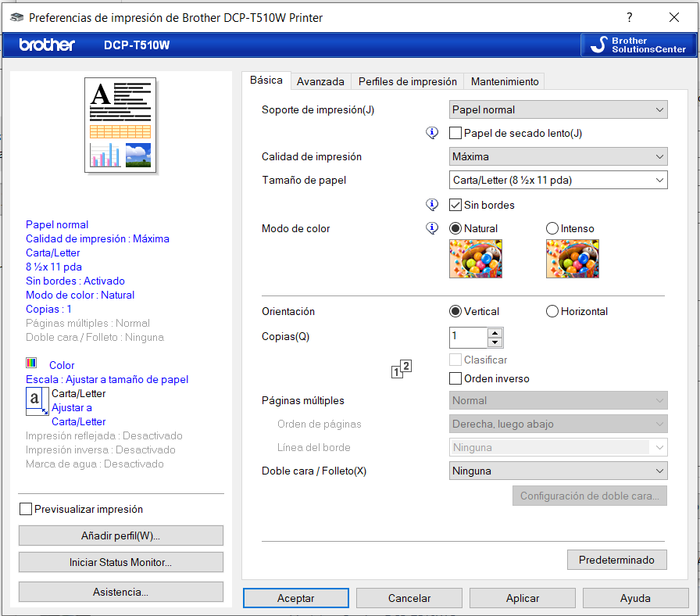700x616 pixels.
Task: Click the Clasificar checkbox
Action: 455,360
